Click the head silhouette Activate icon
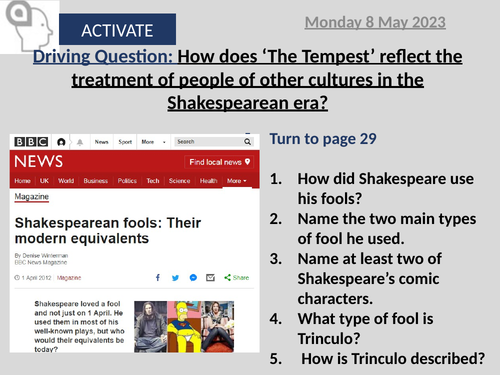 [x=30, y=27]
